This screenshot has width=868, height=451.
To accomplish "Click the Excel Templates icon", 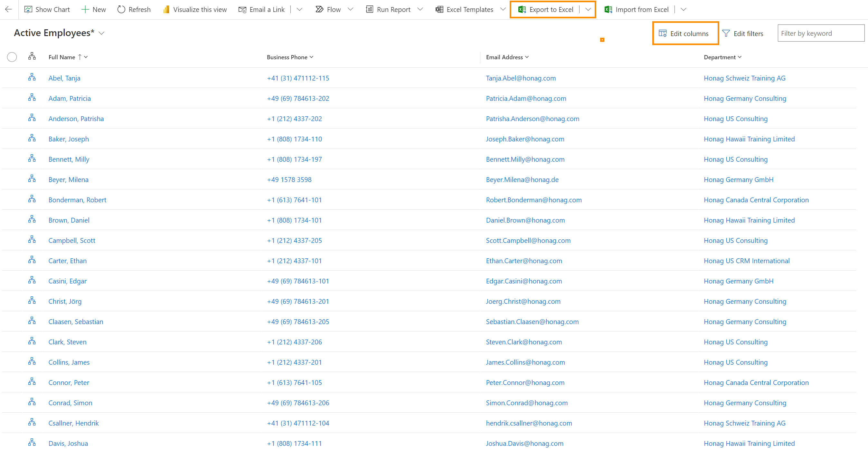I will 439,9.
